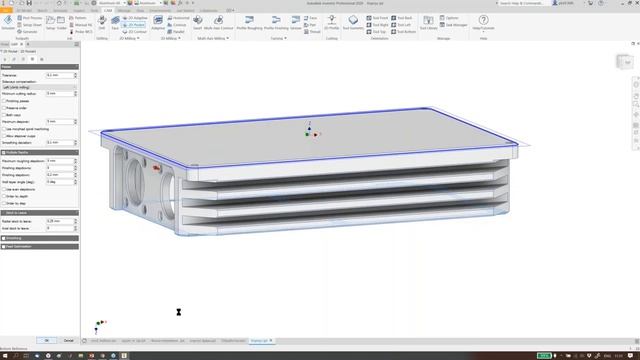Select the Swarf multi-axis tool
Viewport: 640px width, 360px height.
click(x=198, y=22)
